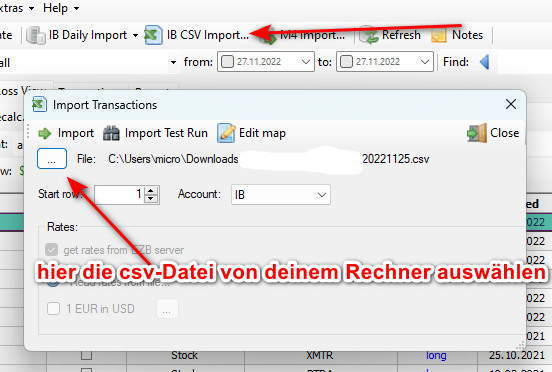Expand the IB Daily Import dropdown arrow
Viewport: 552px width, 372px height.
pos(136,35)
